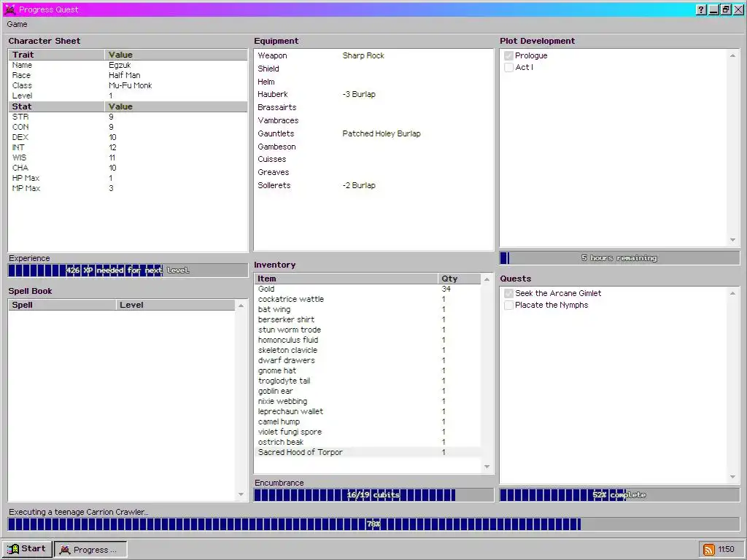Click the RSS feed tray icon
The height and width of the screenshot is (560, 747).
709,550
